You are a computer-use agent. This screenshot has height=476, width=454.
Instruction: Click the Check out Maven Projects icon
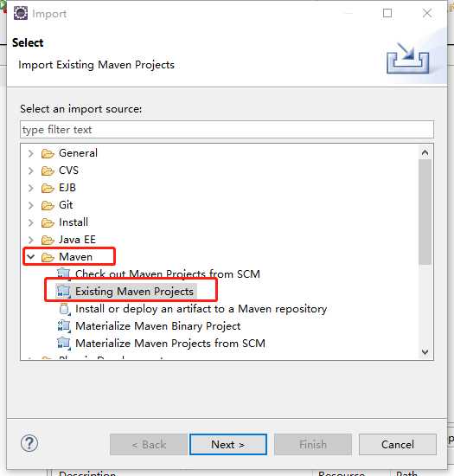(x=64, y=273)
